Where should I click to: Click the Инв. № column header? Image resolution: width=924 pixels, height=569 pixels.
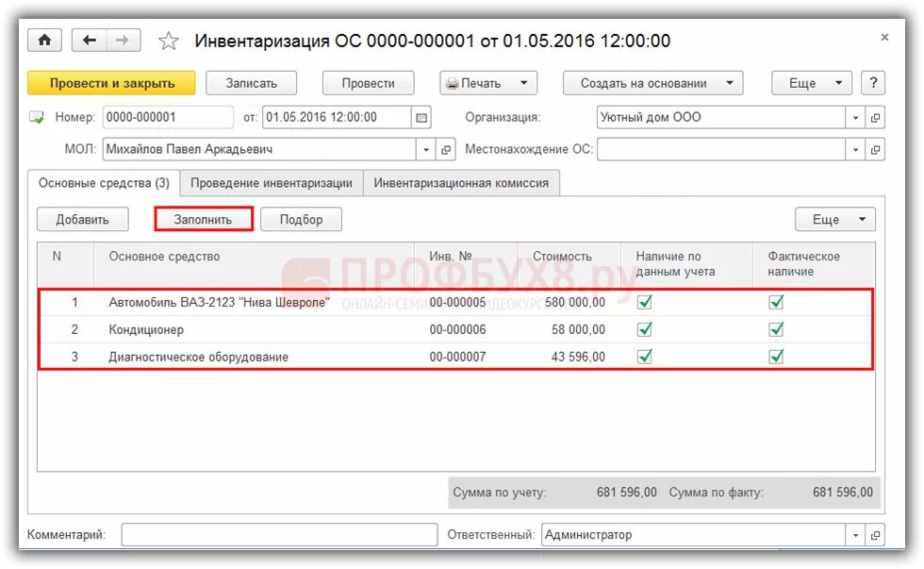pyautogui.click(x=466, y=264)
